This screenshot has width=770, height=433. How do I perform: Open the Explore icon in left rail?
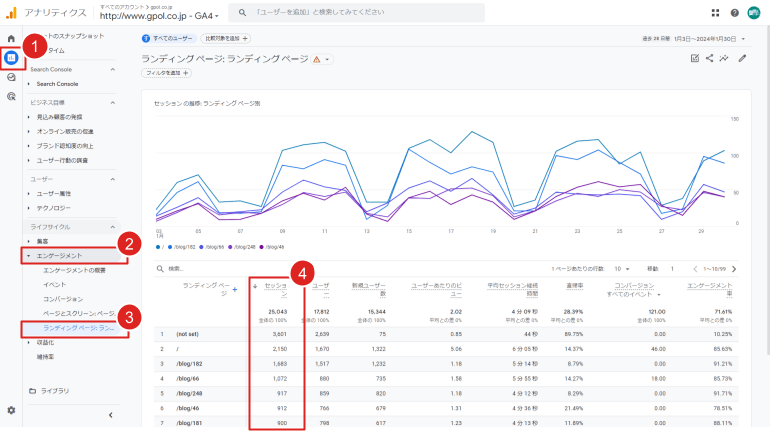[11, 77]
